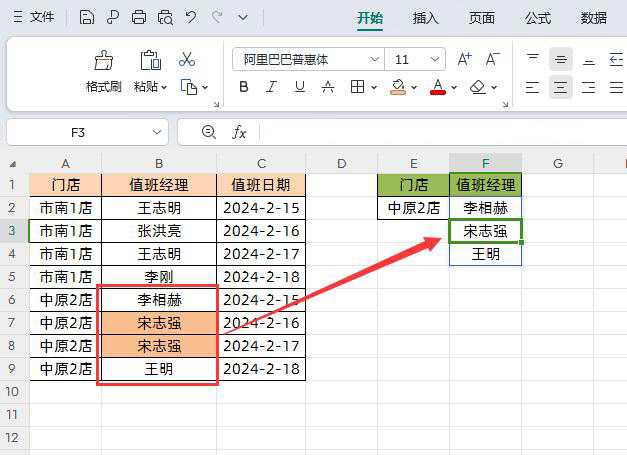This screenshot has height=455, width=627.
Task: Click the export to PDF icon
Action: coord(113,17)
